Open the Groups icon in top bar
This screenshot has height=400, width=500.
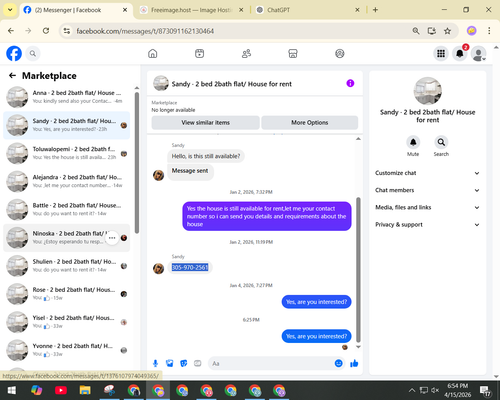pyautogui.click(x=340, y=53)
